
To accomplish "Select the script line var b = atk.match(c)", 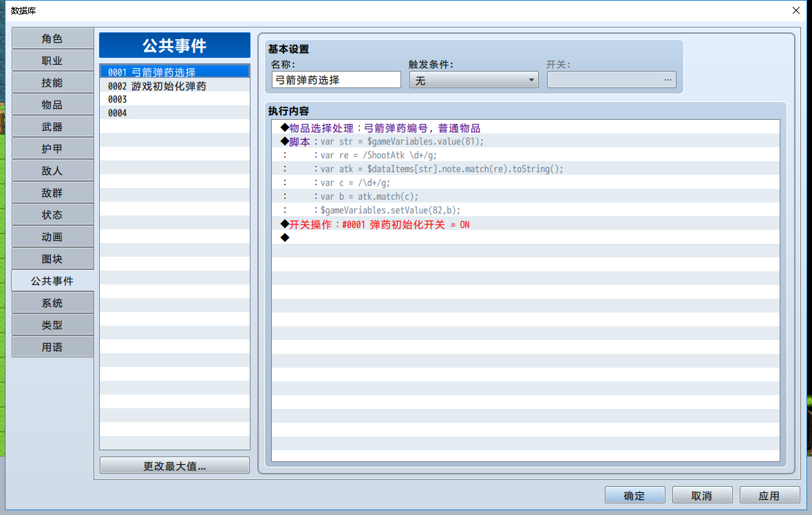I will tap(526, 196).
